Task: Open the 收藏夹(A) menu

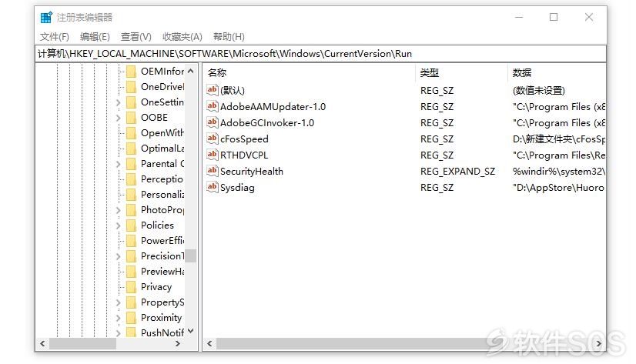Action: coord(182,37)
